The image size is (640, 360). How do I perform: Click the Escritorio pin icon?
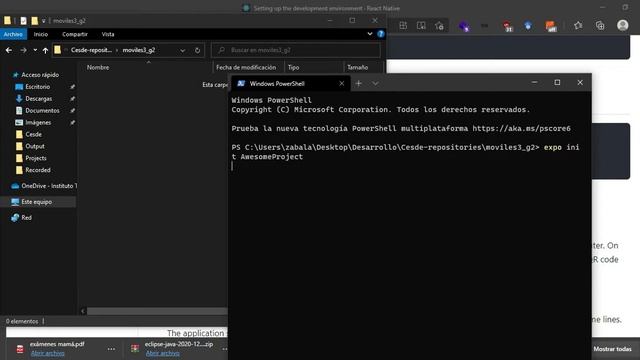[x=72, y=87]
